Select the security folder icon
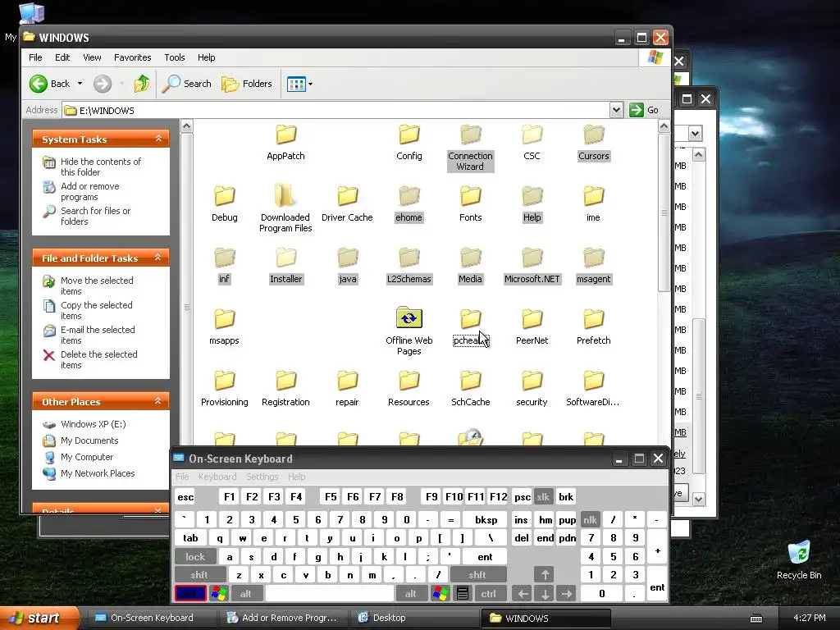 532,381
